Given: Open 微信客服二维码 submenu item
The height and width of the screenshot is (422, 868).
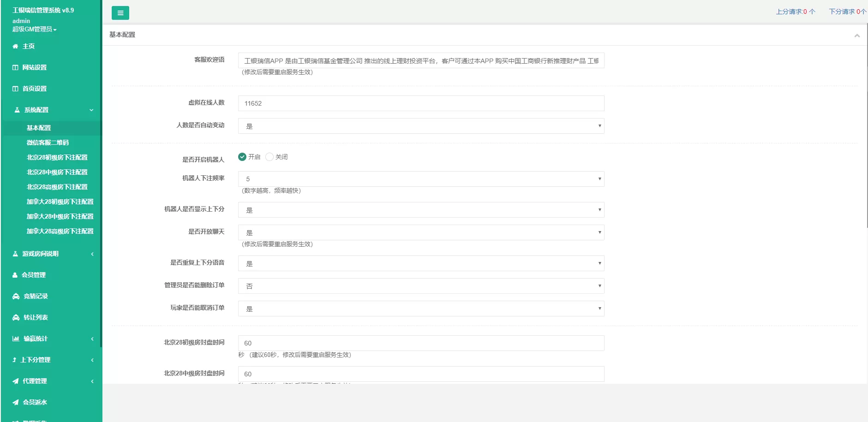Looking at the screenshot, I should tap(48, 143).
